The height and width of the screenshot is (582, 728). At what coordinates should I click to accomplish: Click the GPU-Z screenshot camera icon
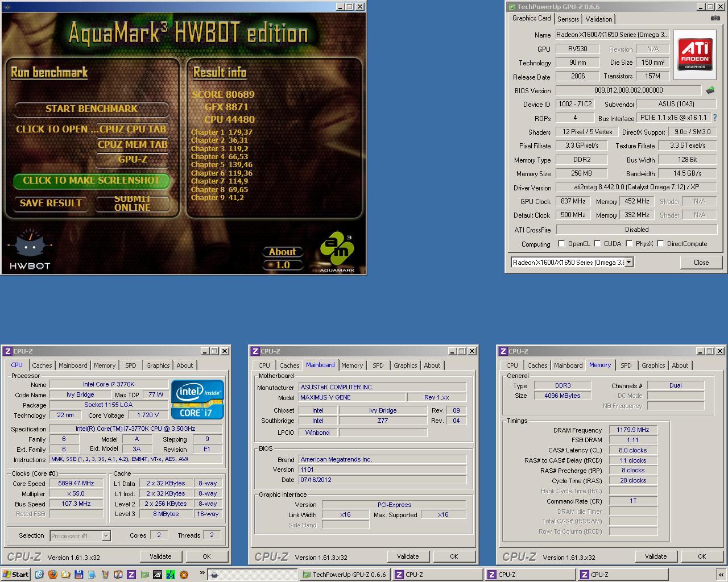click(715, 18)
